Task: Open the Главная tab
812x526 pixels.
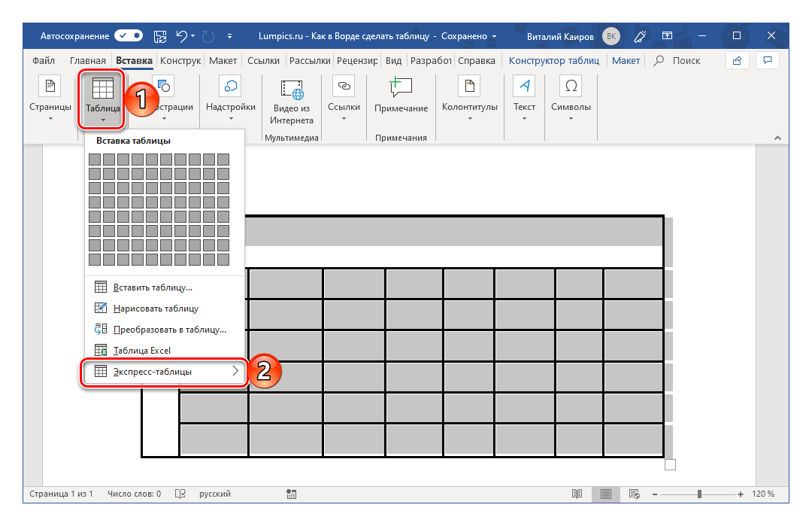Action: click(x=87, y=60)
